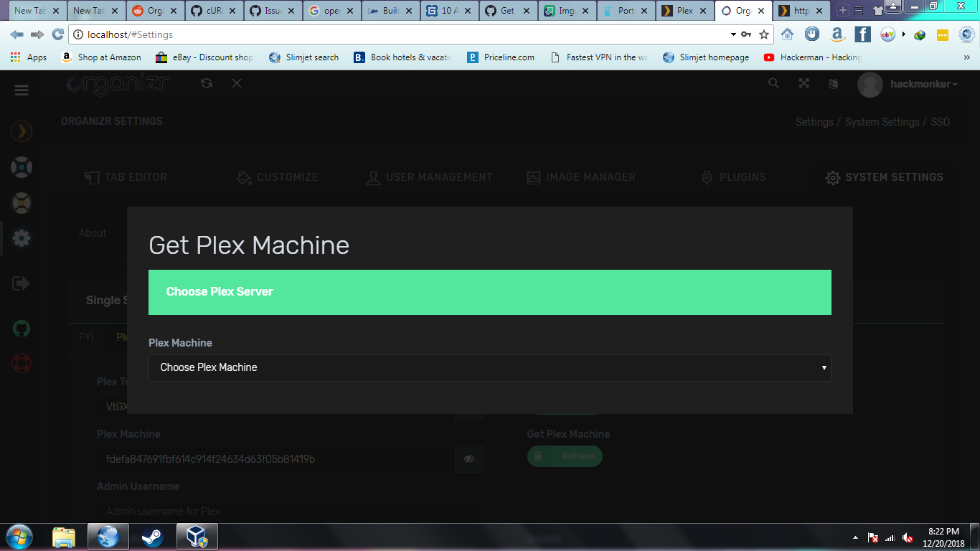Open the Choose Plex Machine dropdown
This screenshot has height=551, width=980.
[x=490, y=368]
